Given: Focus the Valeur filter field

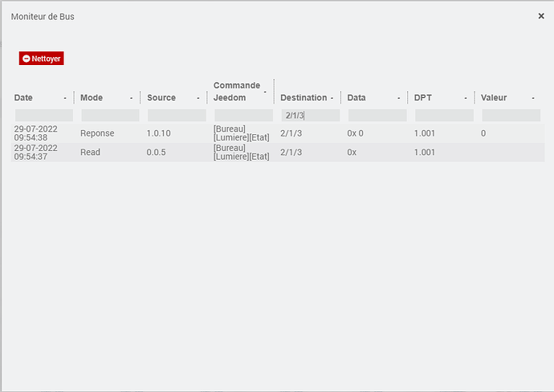Looking at the screenshot, I should 511,116.
